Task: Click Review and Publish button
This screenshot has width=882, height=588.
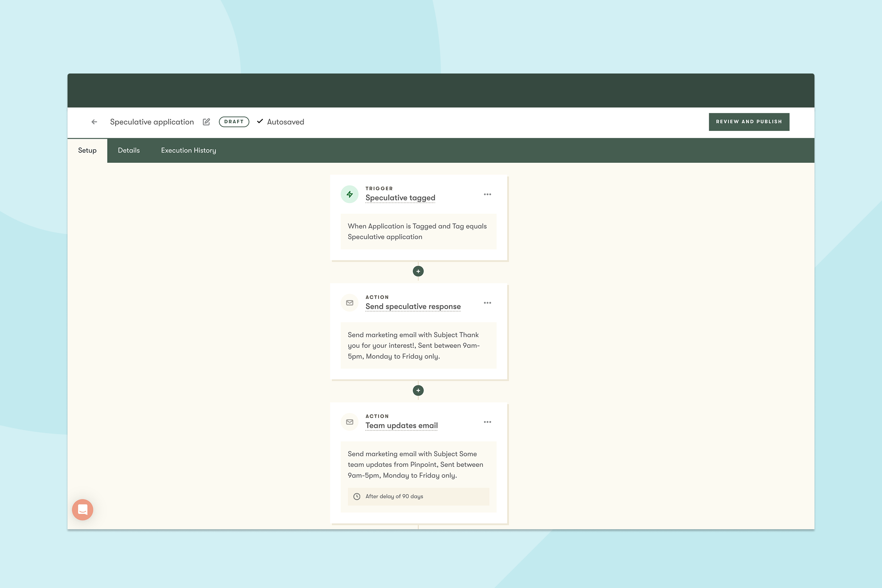Action: pyautogui.click(x=749, y=122)
